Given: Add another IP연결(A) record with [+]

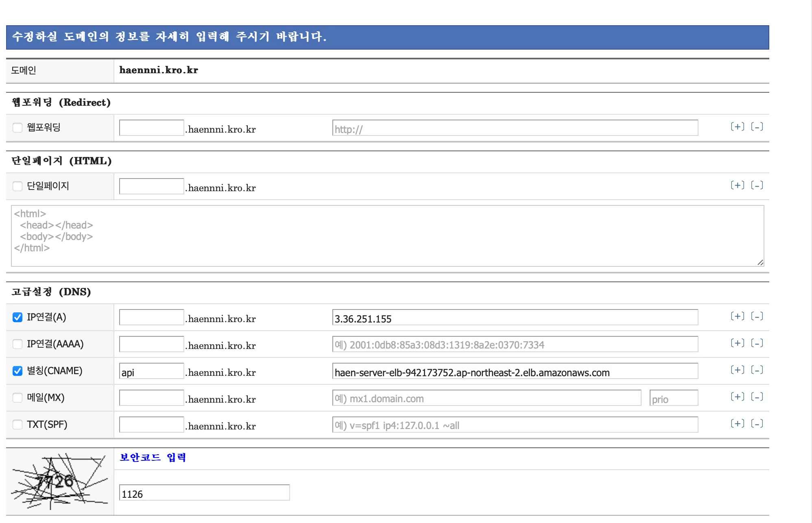Looking at the screenshot, I should [x=737, y=316].
